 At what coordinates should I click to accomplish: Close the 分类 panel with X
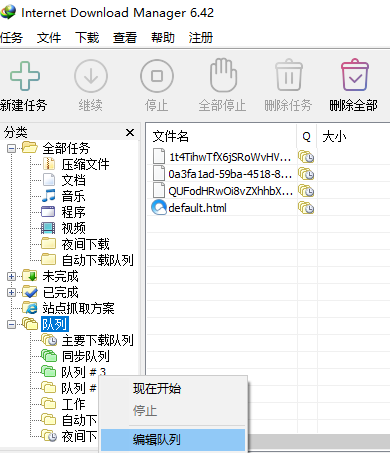130,133
